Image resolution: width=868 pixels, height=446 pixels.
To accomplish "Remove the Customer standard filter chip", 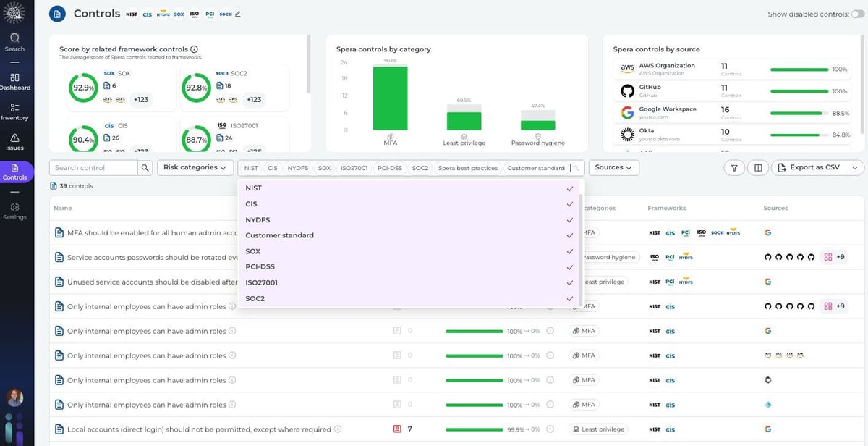I will point(536,168).
